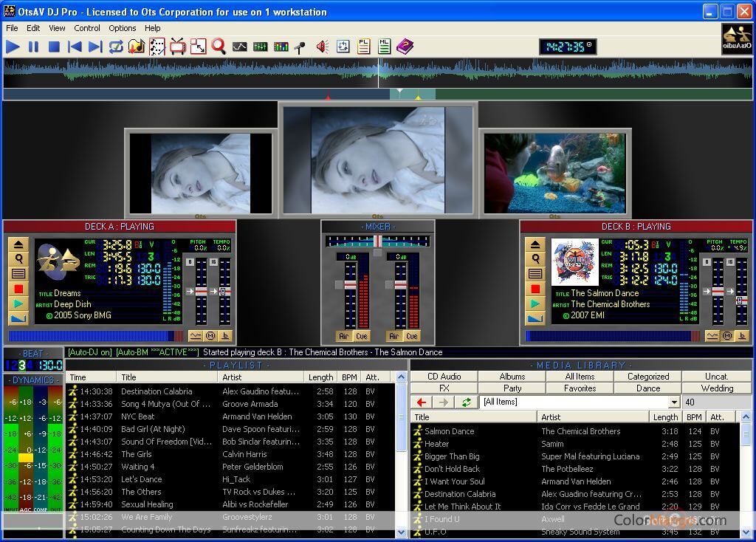The width and height of the screenshot is (756, 542).
Task: Eject the loaded track on Deck A
Action: tap(18, 244)
